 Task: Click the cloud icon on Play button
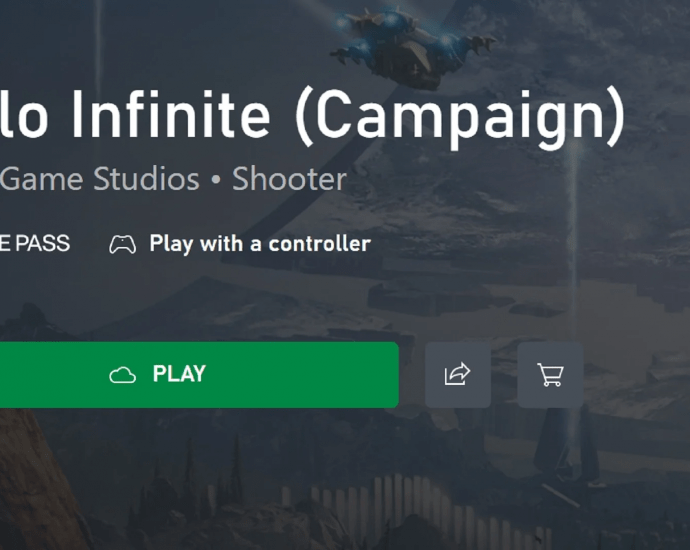[122, 375]
